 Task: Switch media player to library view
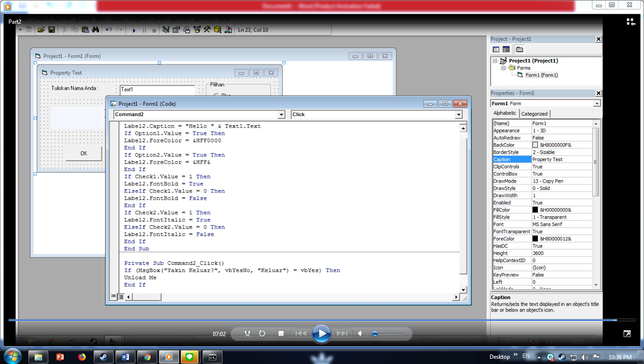click(x=631, y=22)
